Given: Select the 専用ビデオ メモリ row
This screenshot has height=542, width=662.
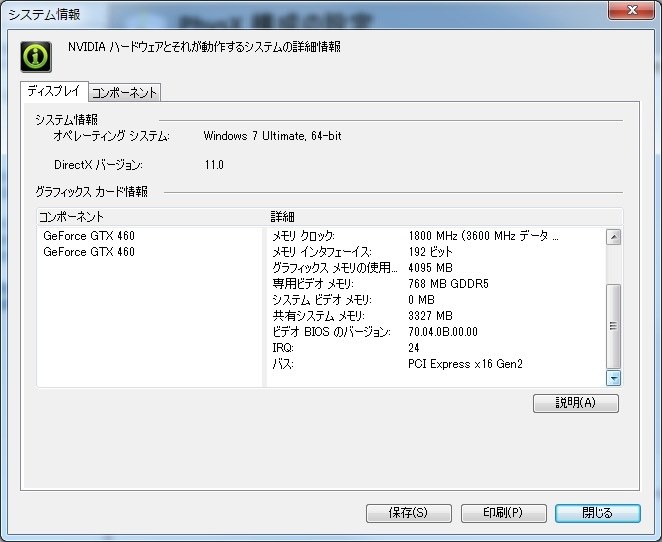Looking at the screenshot, I should pyautogui.click(x=437, y=284).
